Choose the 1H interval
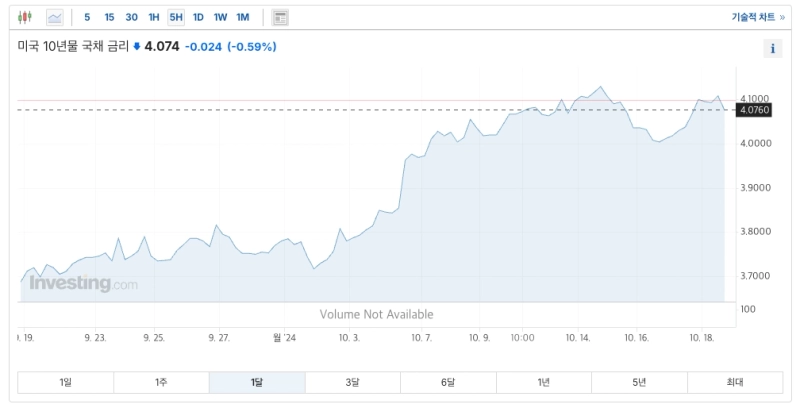This screenshot has height=408, width=800. [x=154, y=17]
